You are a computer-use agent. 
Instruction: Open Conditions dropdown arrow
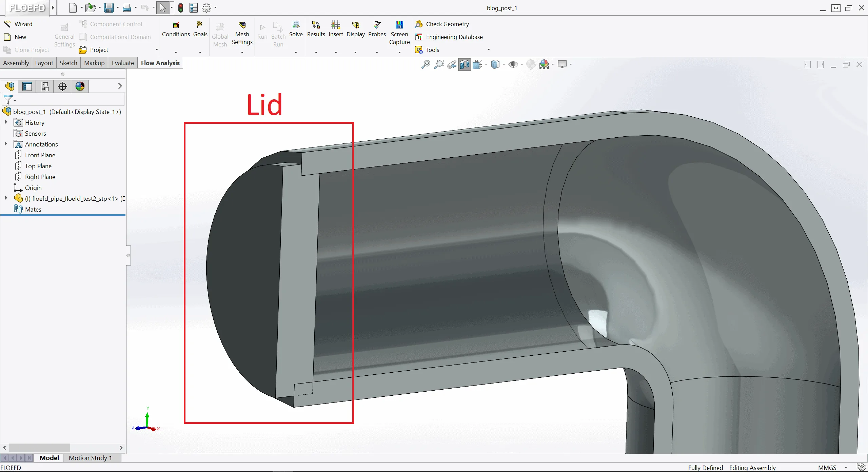(x=176, y=53)
